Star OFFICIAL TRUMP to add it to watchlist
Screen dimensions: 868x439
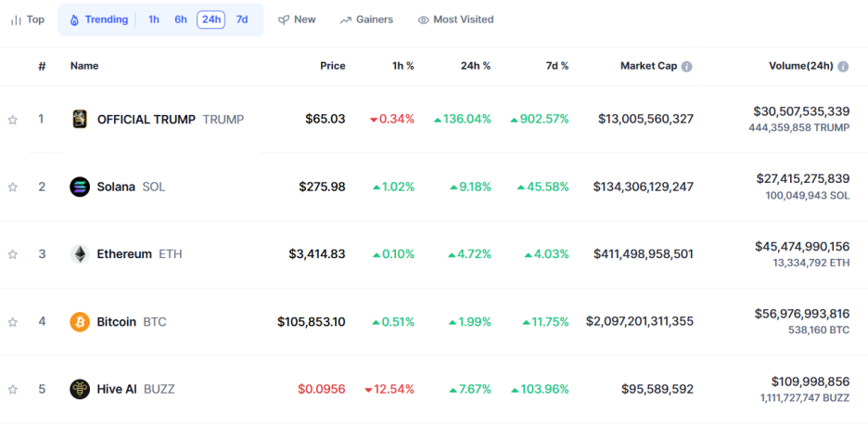[13, 120]
